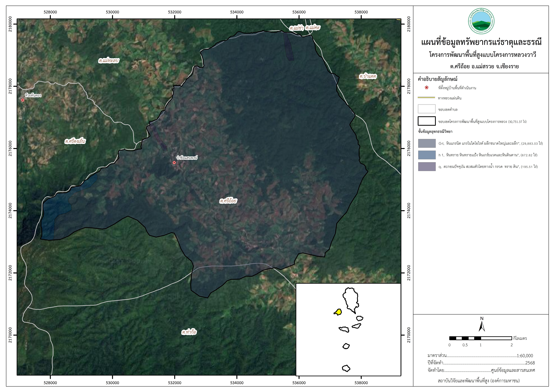Click the ต.แม่ทะลบ subdistrict label on the map
The height and width of the screenshot is (392, 554).
tap(109, 61)
